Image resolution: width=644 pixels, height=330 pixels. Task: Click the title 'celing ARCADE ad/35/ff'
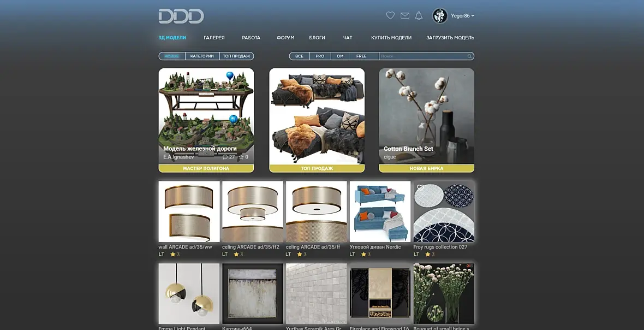point(313,247)
